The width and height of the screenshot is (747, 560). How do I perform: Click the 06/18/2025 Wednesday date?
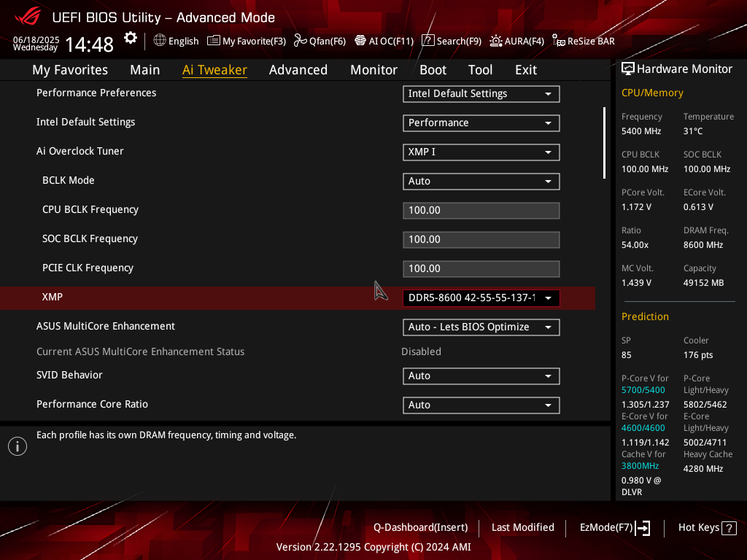(x=36, y=43)
